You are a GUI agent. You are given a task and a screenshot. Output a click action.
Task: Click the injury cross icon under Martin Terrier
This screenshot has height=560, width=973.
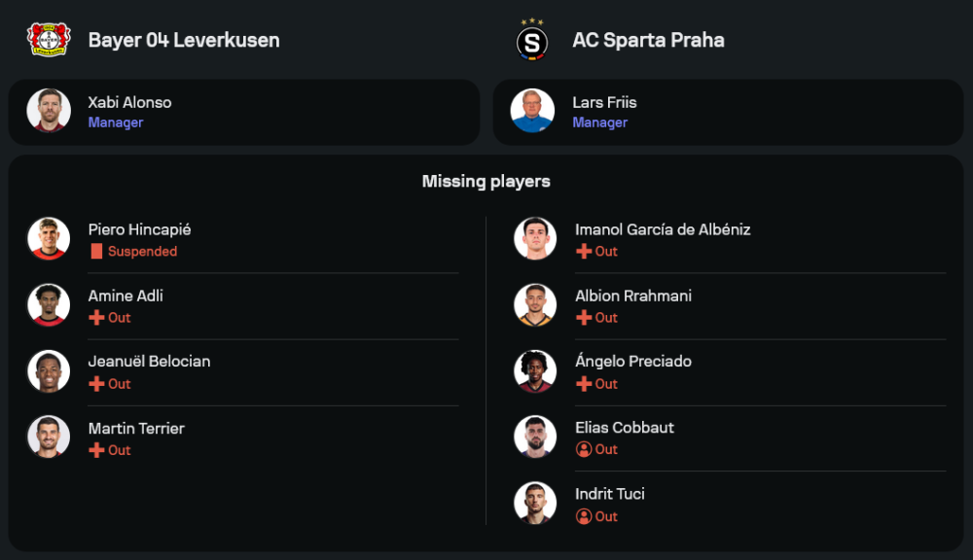pyautogui.click(x=96, y=450)
